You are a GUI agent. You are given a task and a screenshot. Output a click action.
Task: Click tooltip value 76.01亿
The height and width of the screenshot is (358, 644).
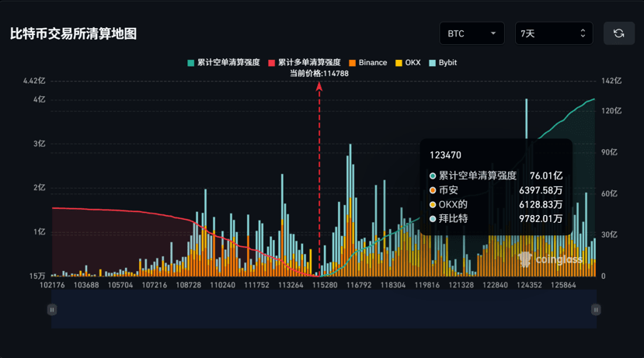click(546, 176)
